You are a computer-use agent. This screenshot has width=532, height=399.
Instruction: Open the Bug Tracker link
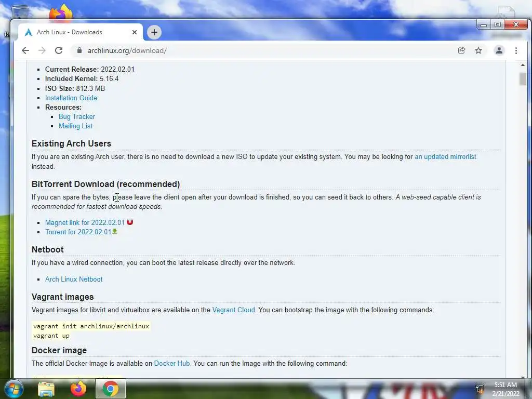click(77, 116)
